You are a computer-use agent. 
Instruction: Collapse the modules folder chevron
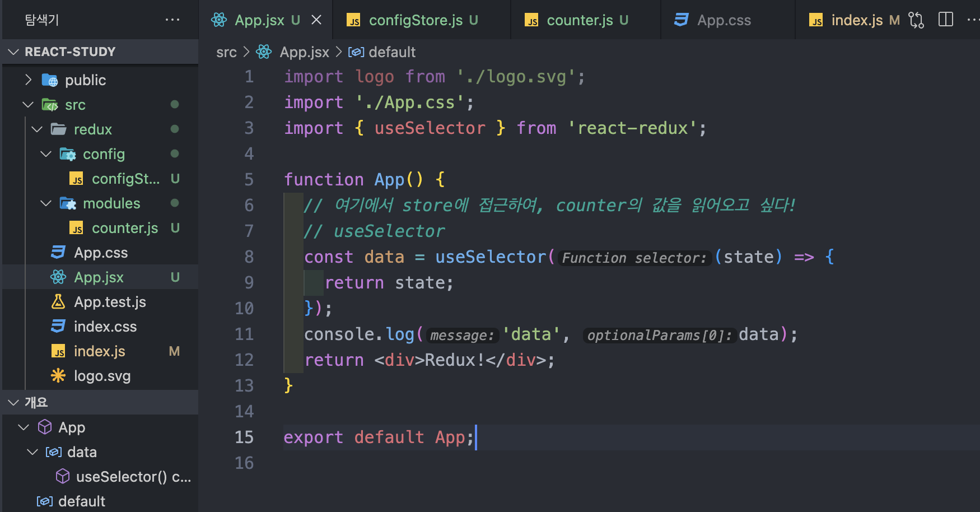46,203
